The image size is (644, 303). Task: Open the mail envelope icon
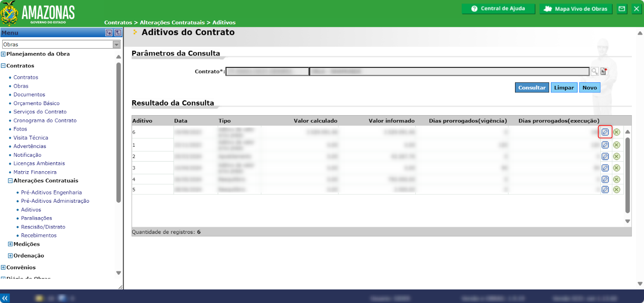622,9
